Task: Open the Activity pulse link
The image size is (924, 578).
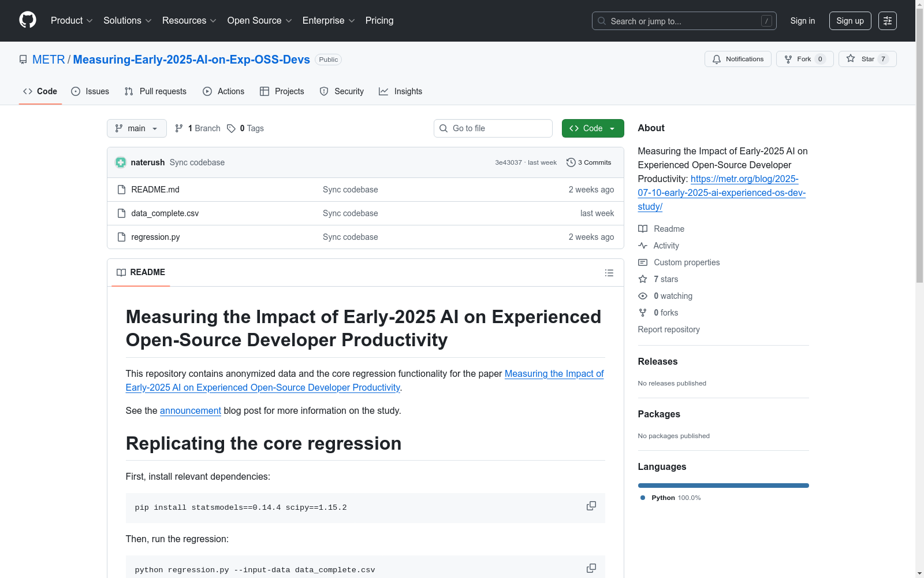Action: [658, 246]
